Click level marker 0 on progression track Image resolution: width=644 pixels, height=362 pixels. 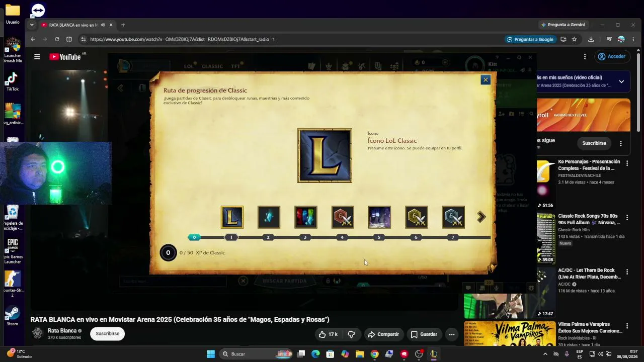click(194, 237)
